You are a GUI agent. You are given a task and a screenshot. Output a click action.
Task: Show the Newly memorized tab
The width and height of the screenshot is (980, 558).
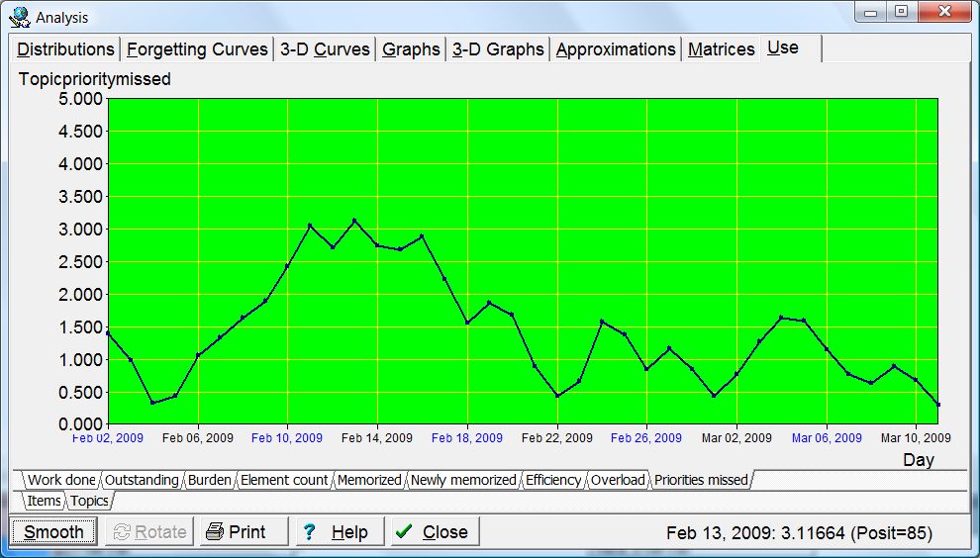pyautogui.click(x=462, y=480)
